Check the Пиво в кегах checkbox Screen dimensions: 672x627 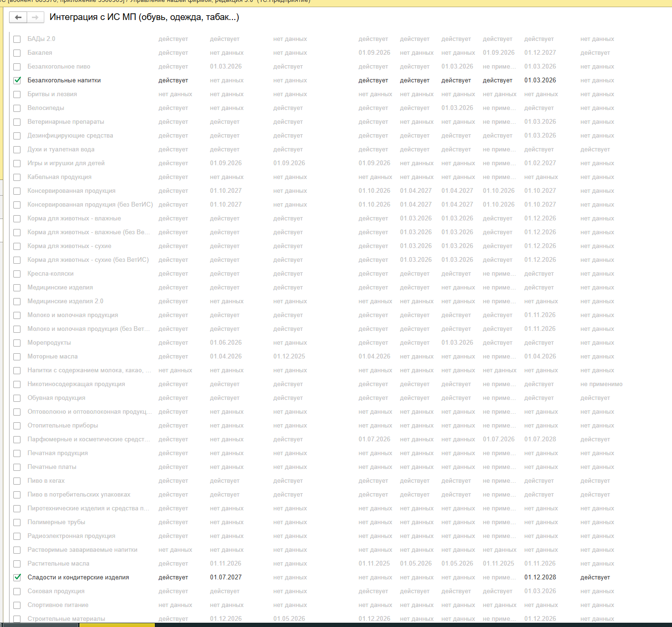click(17, 481)
